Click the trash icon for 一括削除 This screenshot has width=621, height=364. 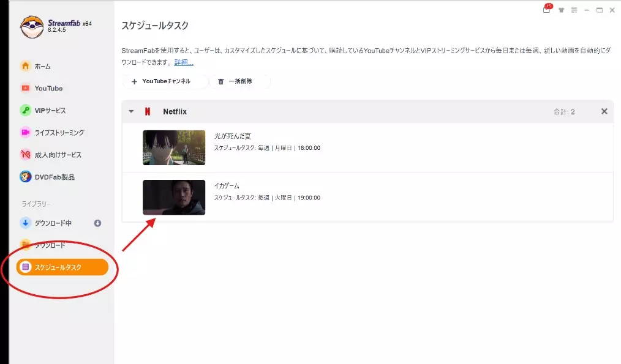click(x=221, y=81)
